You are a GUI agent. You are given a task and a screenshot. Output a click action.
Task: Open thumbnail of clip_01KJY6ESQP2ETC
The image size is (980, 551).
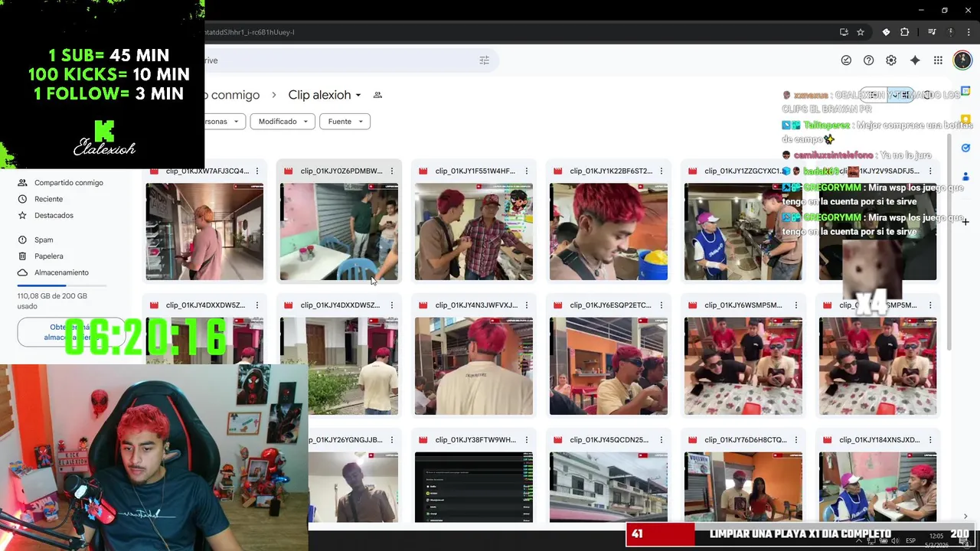point(609,367)
